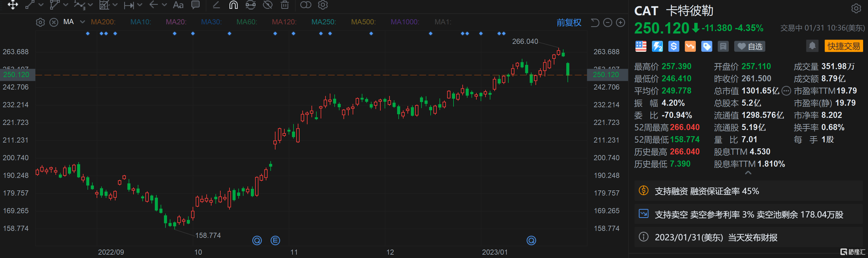Image resolution: width=868 pixels, height=258 pixels.
Task: Select the wave pattern drawing tool
Action: [x=80, y=5]
